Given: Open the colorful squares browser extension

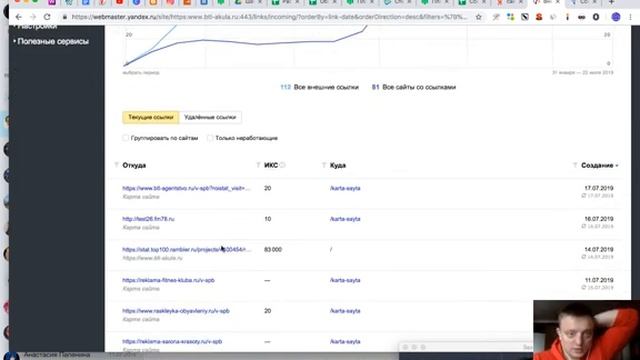Looking at the screenshot, I should click(511, 17).
